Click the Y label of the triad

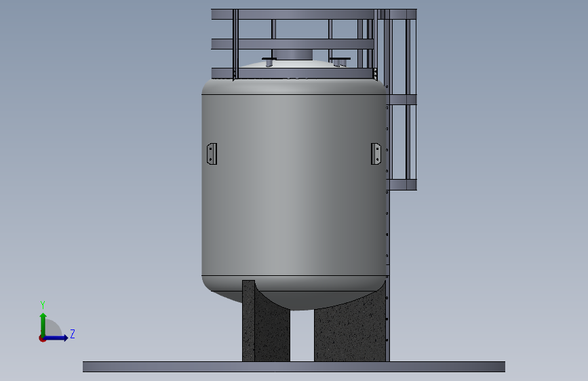pyautogui.click(x=43, y=305)
